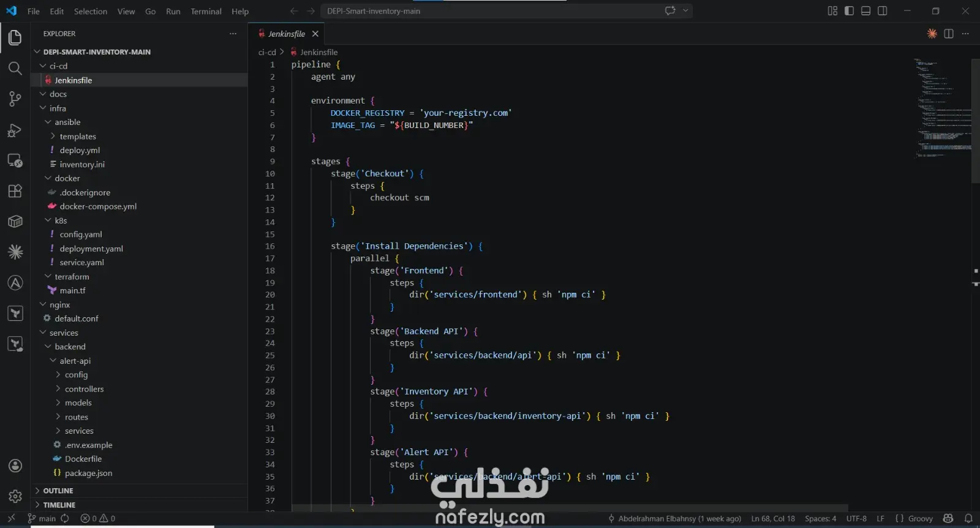
Task: Go back with the navigation arrow
Action: coord(294,11)
